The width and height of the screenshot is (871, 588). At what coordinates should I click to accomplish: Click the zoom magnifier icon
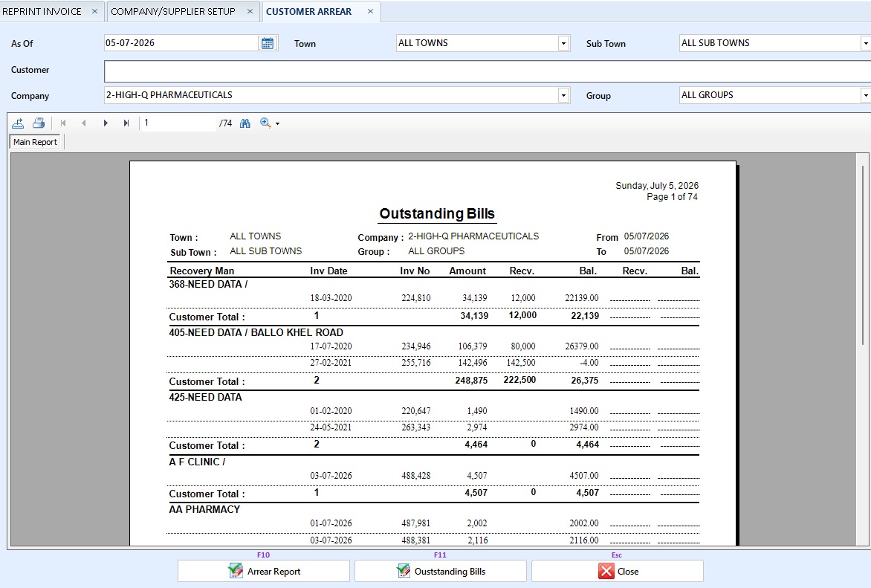(x=265, y=123)
